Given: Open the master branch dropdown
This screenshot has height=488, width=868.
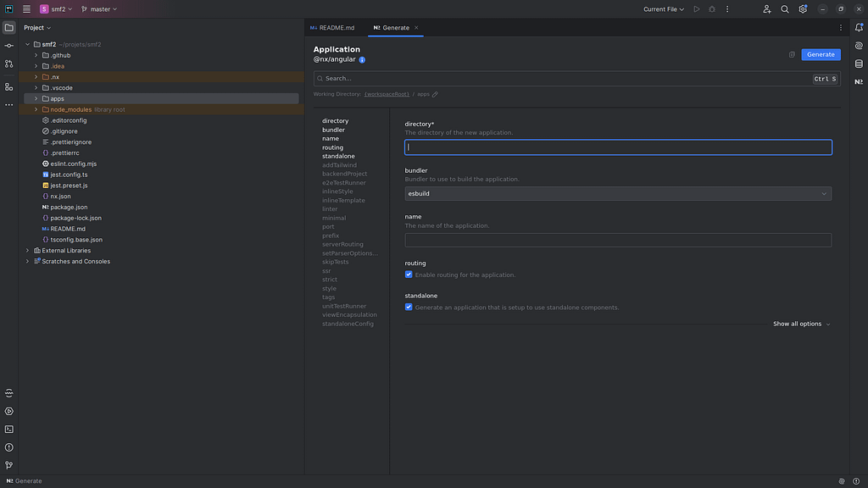Looking at the screenshot, I should [99, 8].
